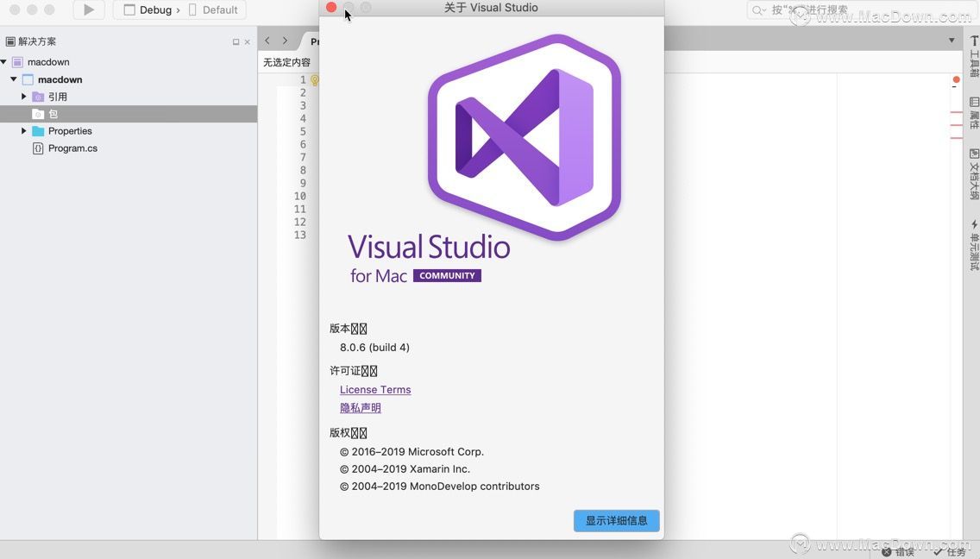Select the 包 packages row
The height and width of the screenshot is (559, 980).
129,114
